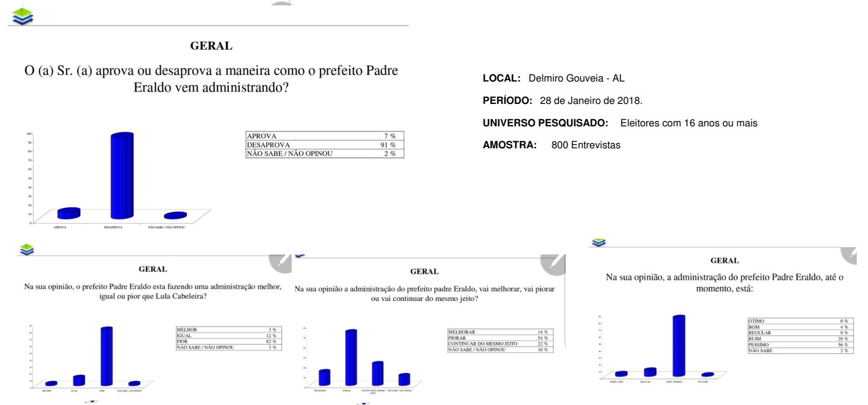The height and width of the screenshot is (405, 868).
Task: Click the PESSIMO 56 % table row
Action: tap(800, 345)
